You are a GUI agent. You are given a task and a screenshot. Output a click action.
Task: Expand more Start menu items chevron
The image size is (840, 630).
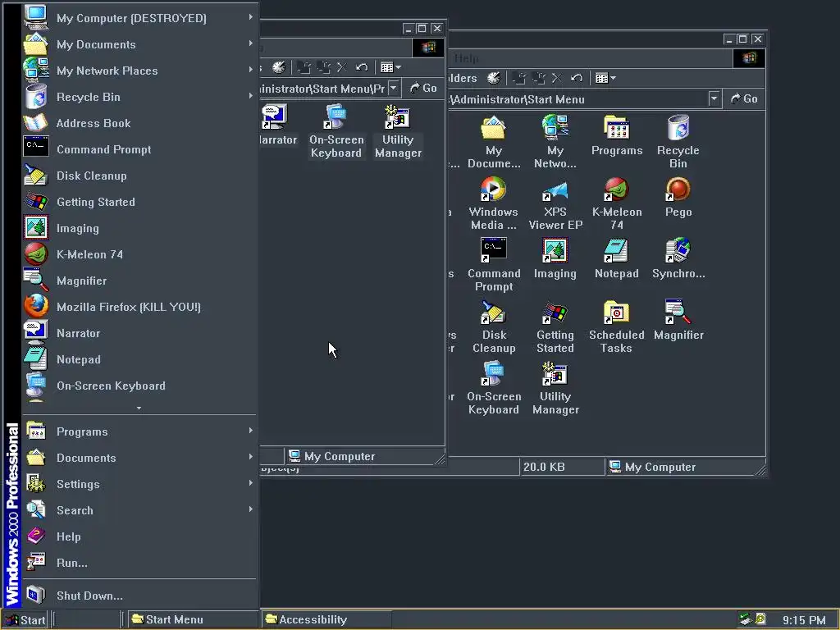139,408
